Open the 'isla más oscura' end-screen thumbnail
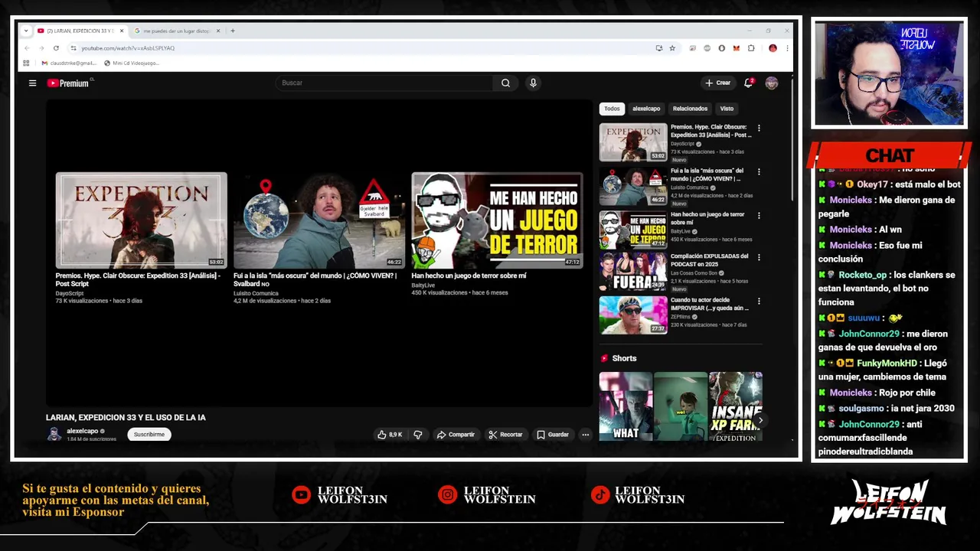980x551 pixels. [319, 220]
